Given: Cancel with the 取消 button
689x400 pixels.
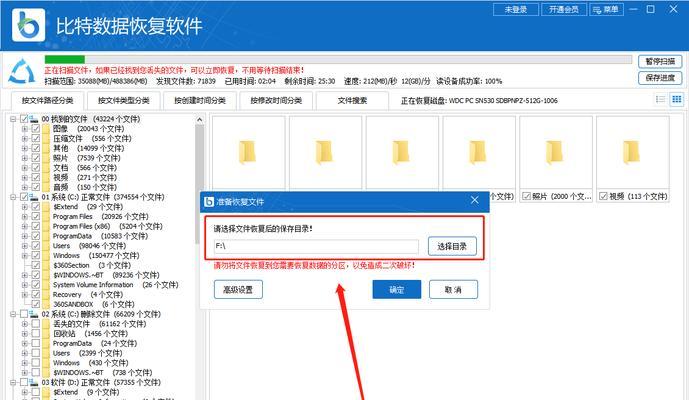Looking at the screenshot, I should [x=453, y=290].
